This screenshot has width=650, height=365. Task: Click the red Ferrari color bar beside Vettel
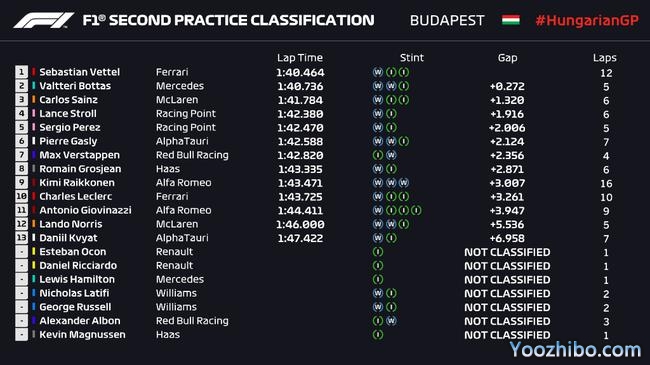click(x=34, y=72)
